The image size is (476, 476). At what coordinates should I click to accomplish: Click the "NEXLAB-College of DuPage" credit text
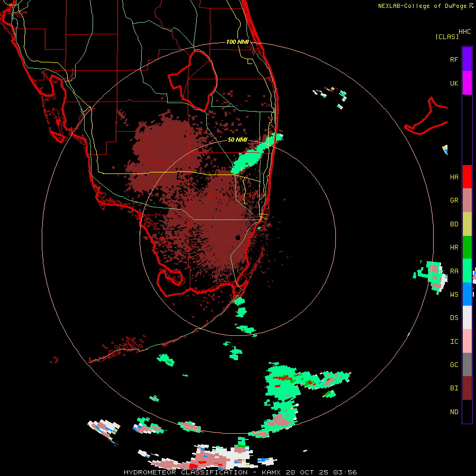click(422, 6)
